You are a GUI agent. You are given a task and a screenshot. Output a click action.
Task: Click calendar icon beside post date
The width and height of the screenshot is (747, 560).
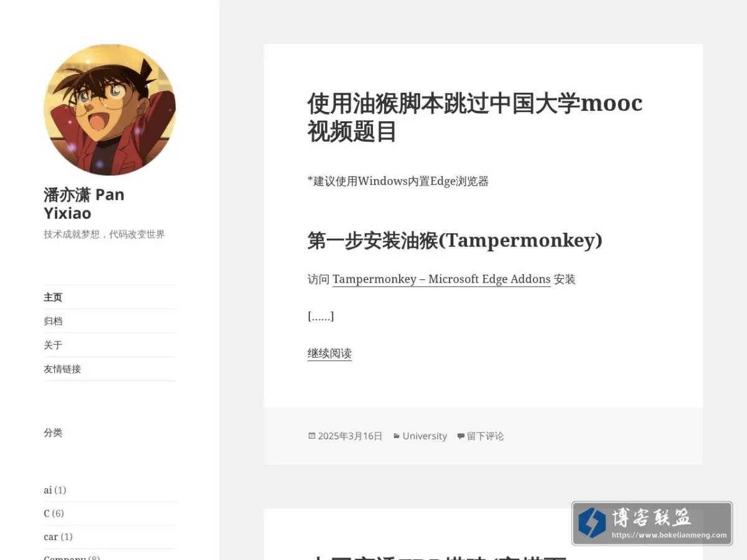[312, 436]
